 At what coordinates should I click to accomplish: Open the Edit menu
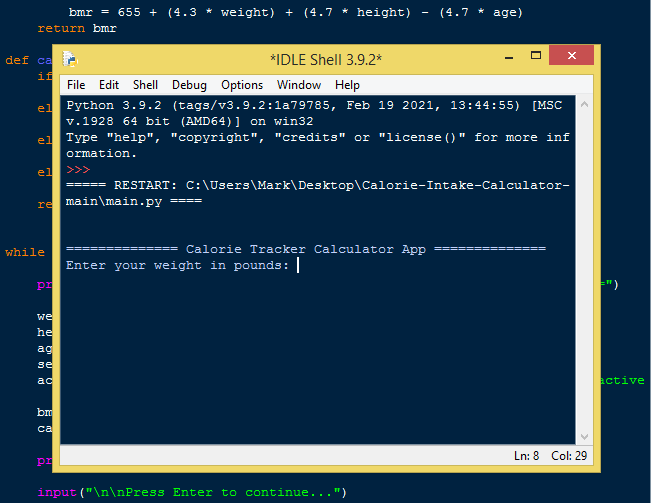click(x=109, y=85)
